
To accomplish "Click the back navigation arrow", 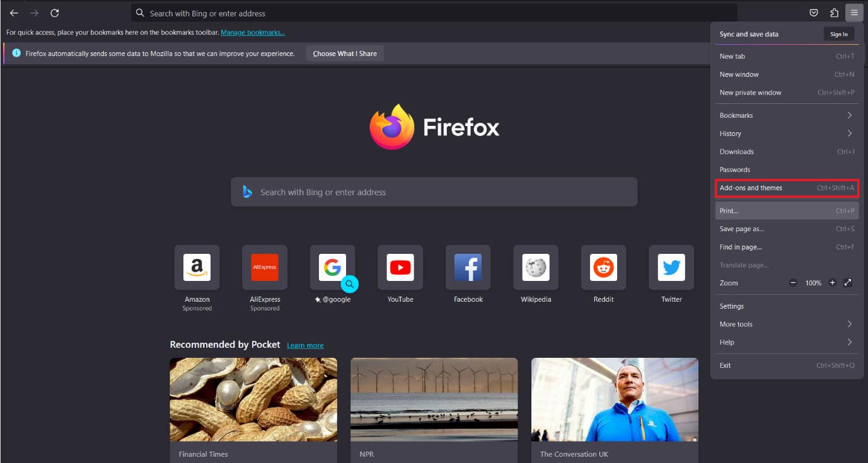I will [14, 13].
